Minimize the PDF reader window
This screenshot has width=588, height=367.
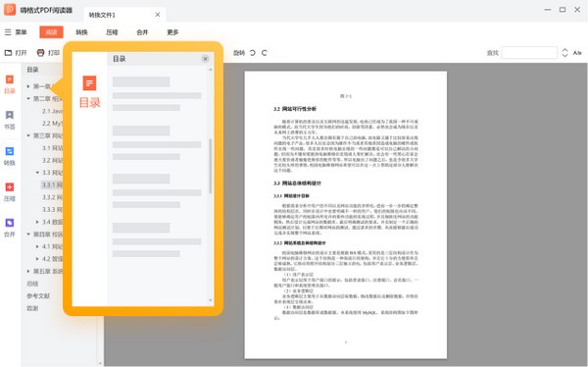548,10
